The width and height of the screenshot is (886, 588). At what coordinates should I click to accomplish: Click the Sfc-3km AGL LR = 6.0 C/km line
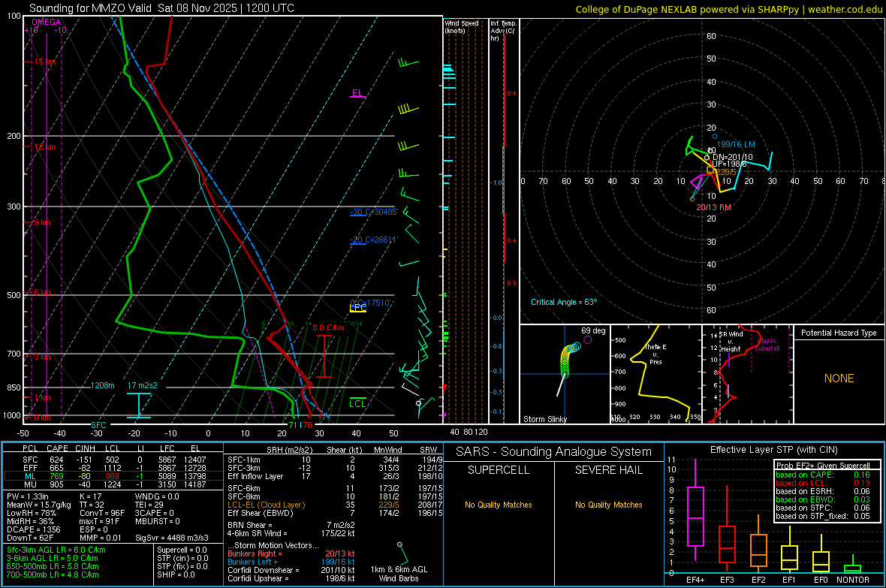click(x=56, y=550)
